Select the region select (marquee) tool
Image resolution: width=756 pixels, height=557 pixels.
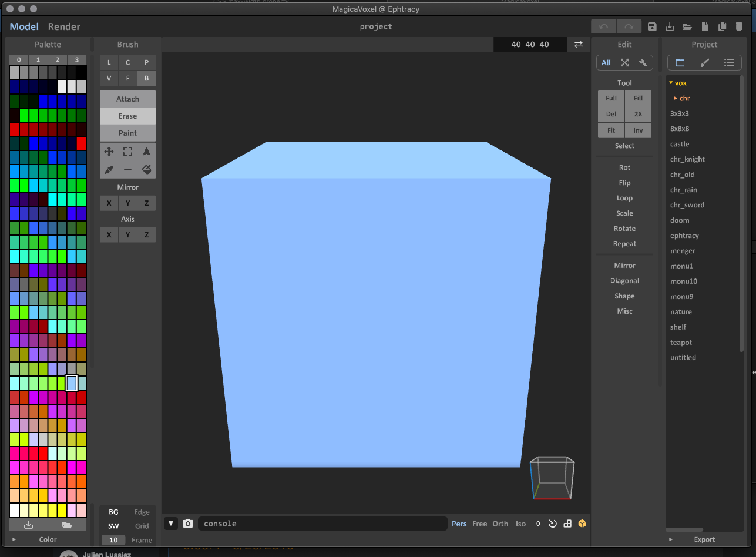127,151
